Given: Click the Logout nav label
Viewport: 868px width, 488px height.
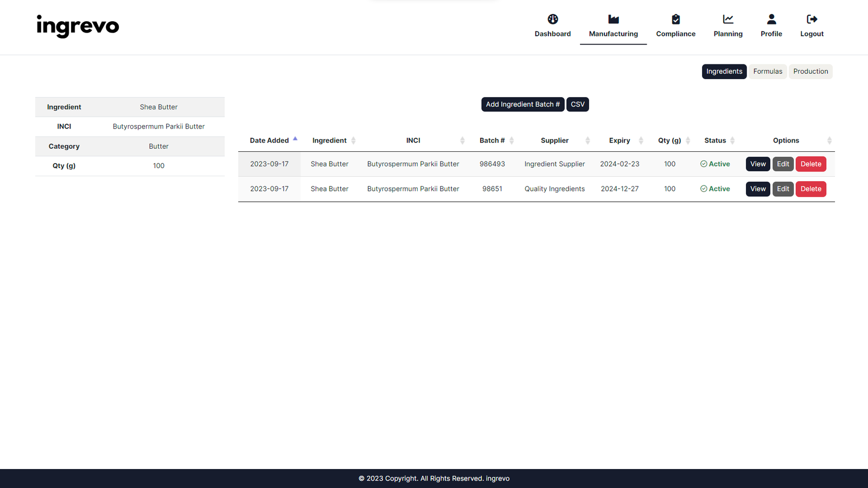Looking at the screenshot, I should click(x=812, y=34).
